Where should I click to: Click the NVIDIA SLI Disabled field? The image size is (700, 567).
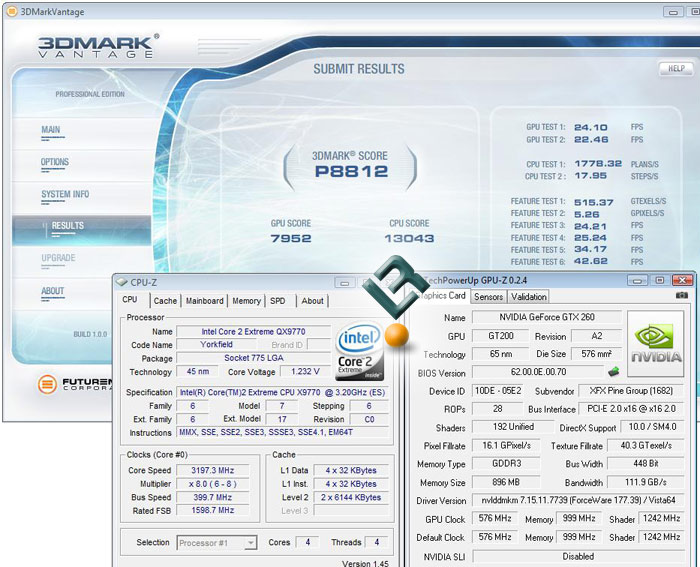578,557
